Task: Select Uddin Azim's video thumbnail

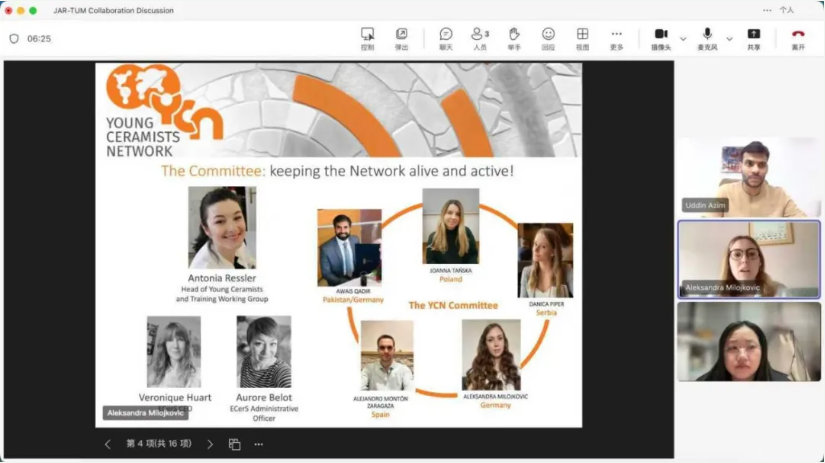Action: pos(748,177)
